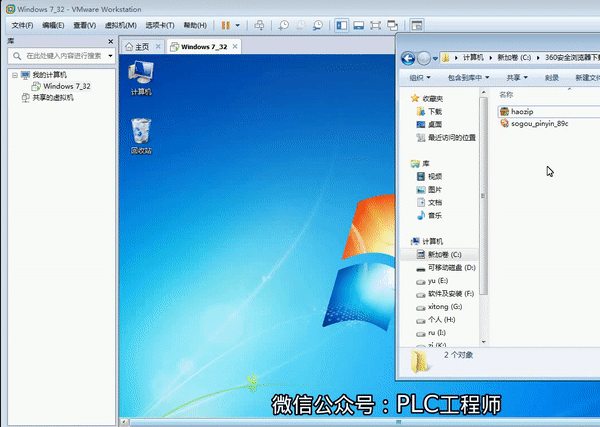Open the snapshot manager icon
Viewport: 600px width, 427px height.
318,26
